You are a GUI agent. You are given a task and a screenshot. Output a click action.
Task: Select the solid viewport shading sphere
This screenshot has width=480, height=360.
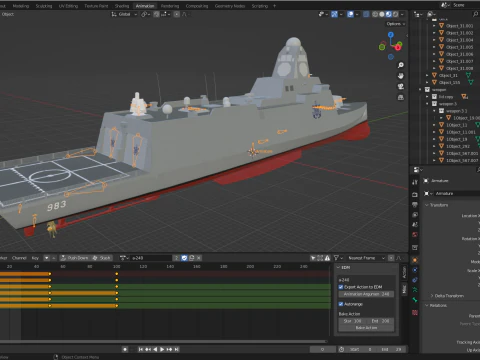click(x=382, y=14)
